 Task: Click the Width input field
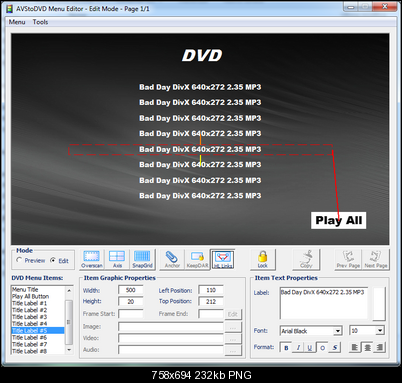pyautogui.click(x=131, y=290)
